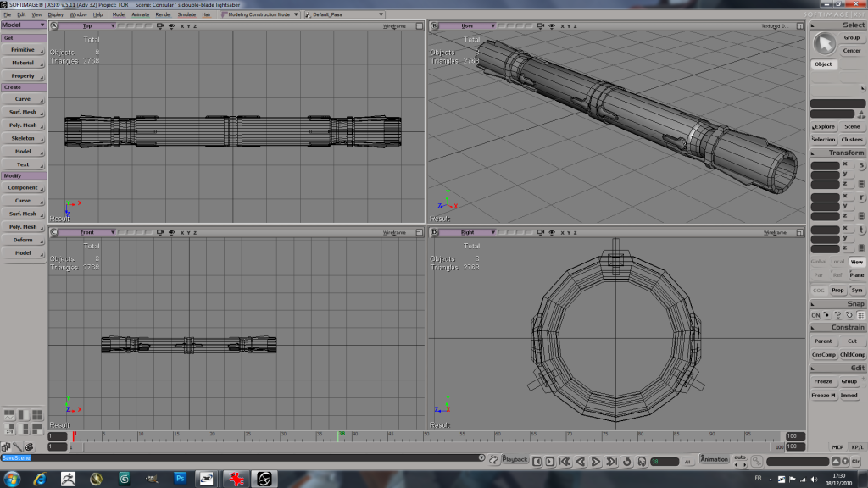Viewport: 868px width, 488px height.
Task: Click snap to curves icon
Action: tap(838, 315)
